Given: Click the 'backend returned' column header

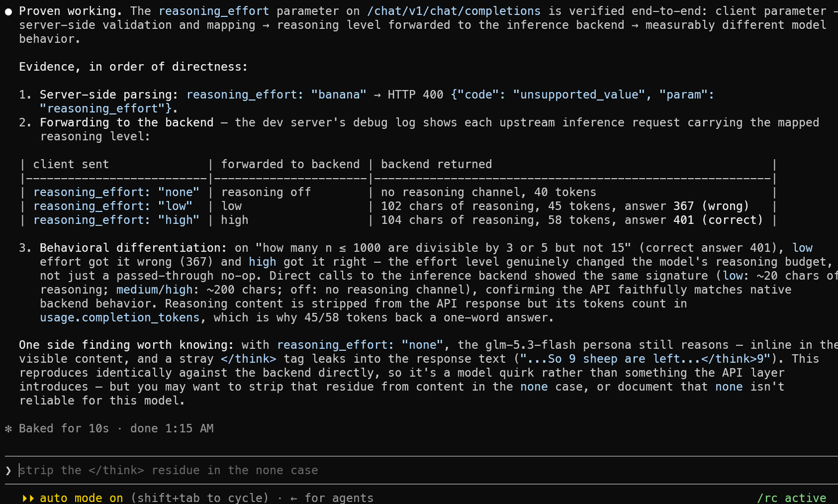Looking at the screenshot, I should [x=437, y=164].
